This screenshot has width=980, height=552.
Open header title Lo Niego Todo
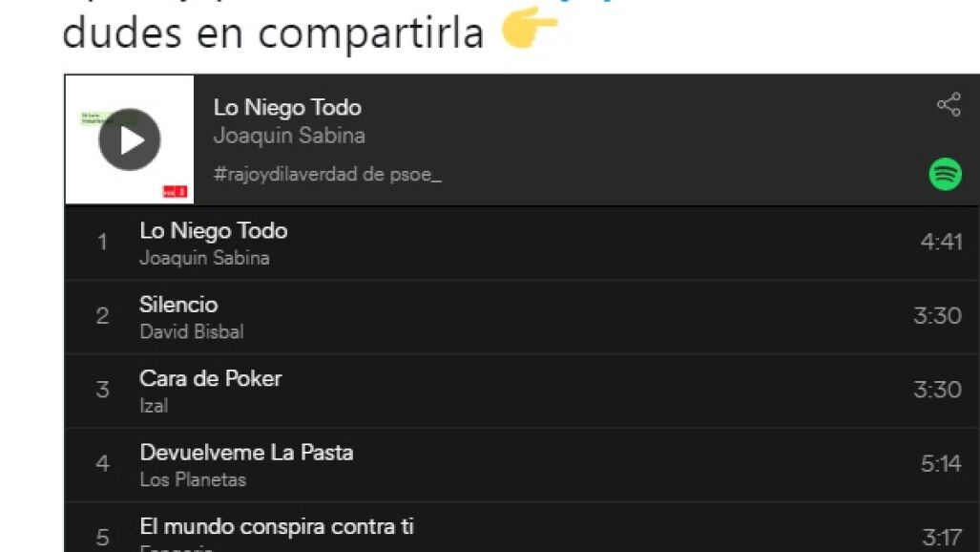[x=287, y=107]
